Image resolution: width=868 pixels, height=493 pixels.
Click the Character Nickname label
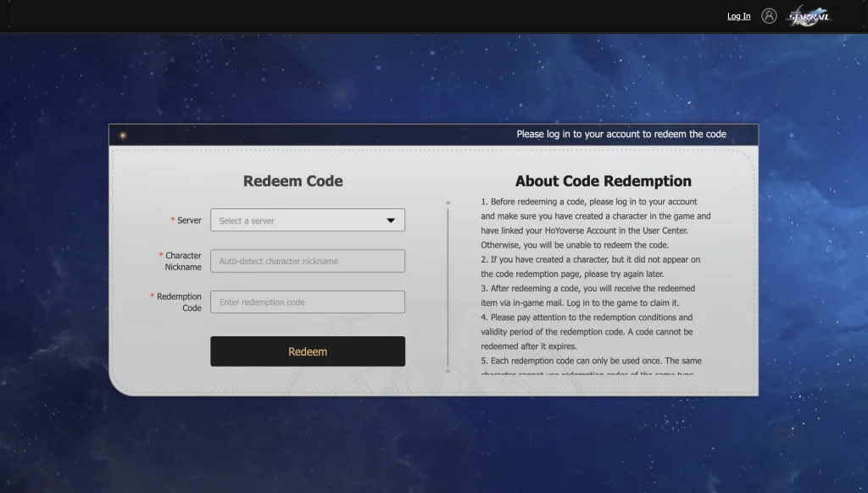coord(182,261)
